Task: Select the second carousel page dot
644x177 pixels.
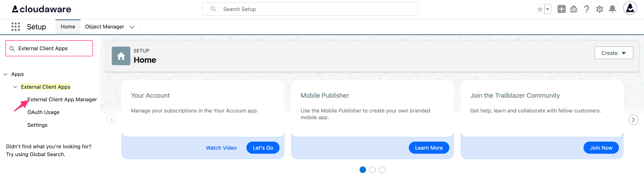Action: (372, 170)
